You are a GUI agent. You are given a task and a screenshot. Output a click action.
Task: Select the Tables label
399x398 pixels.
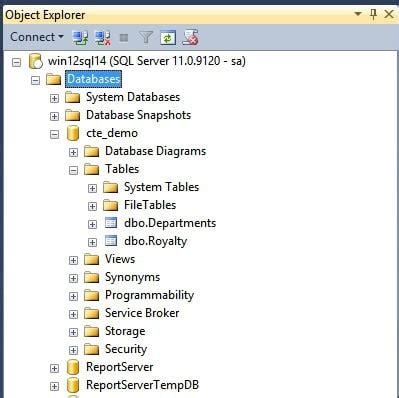point(122,169)
